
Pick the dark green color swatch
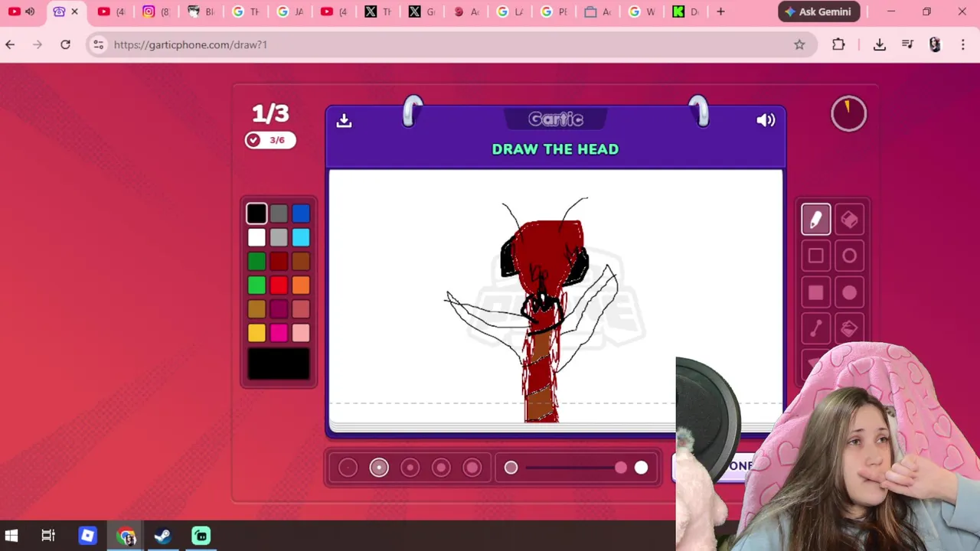tap(256, 262)
